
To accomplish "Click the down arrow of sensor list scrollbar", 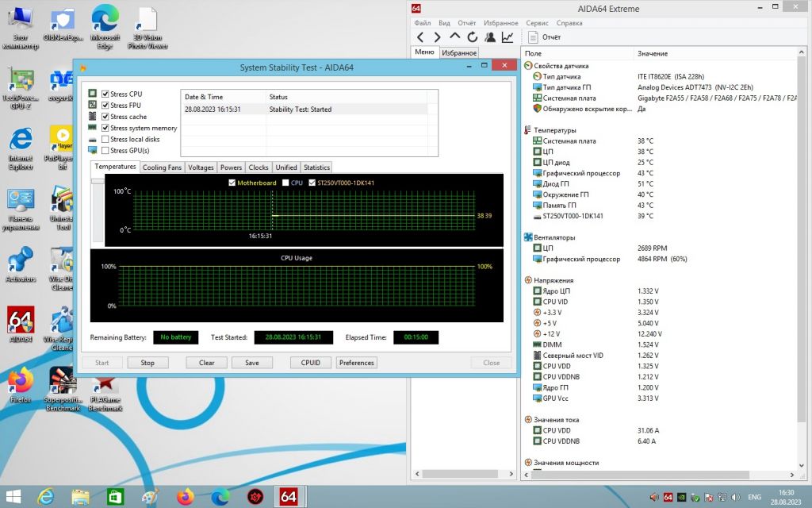I will (x=802, y=465).
